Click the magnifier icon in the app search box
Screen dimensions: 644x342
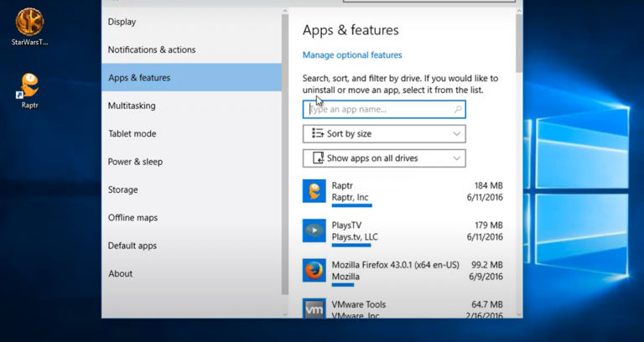tap(458, 109)
